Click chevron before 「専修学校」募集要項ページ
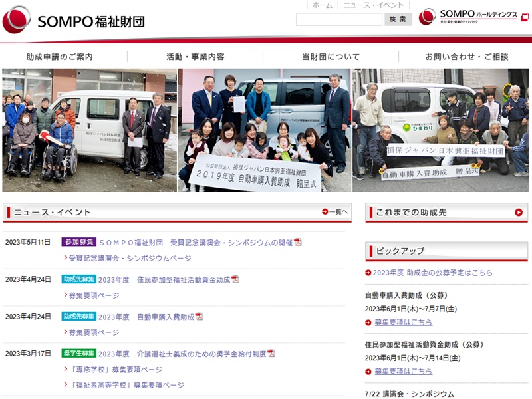 [x=66, y=369]
